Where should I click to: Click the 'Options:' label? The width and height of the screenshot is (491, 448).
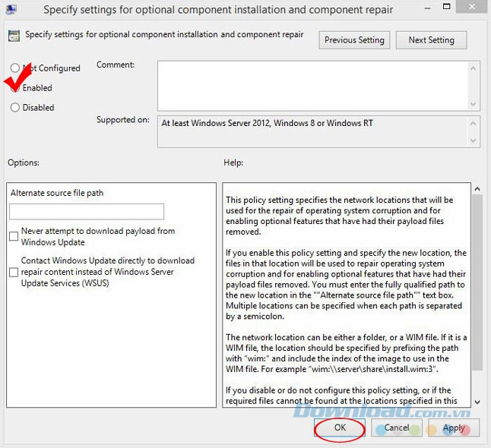point(24,162)
